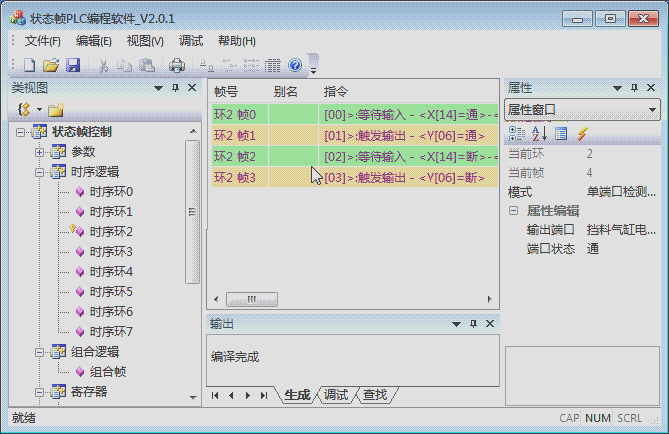669x434 pixels.
Task: Click tree view scroll down arrow
Action: click(x=193, y=397)
